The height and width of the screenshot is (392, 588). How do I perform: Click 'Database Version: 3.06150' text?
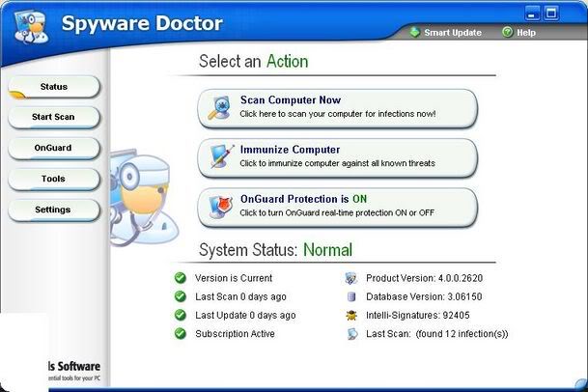coord(424,296)
